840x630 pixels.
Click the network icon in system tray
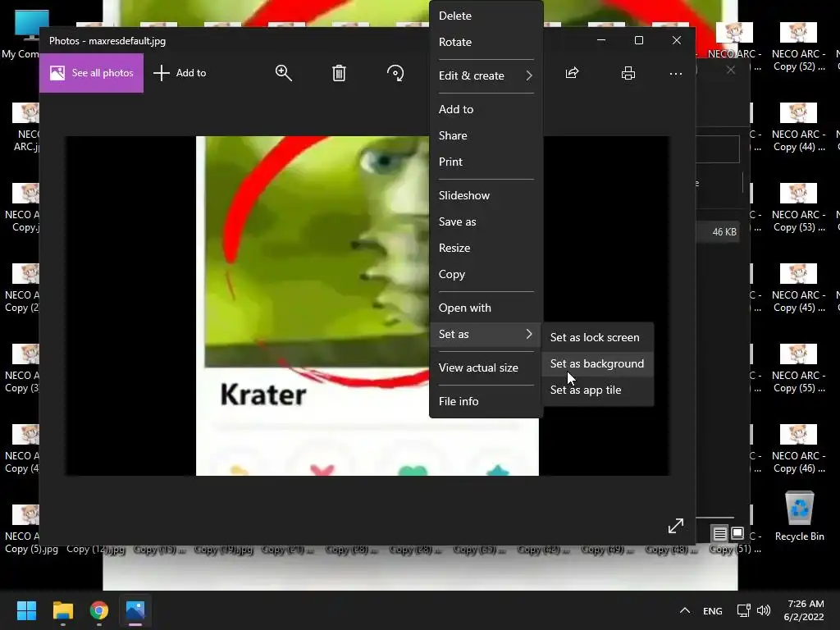pyautogui.click(x=743, y=610)
